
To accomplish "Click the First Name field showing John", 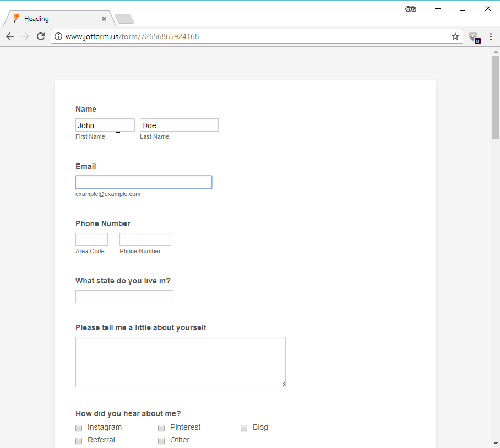I will (105, 125).
